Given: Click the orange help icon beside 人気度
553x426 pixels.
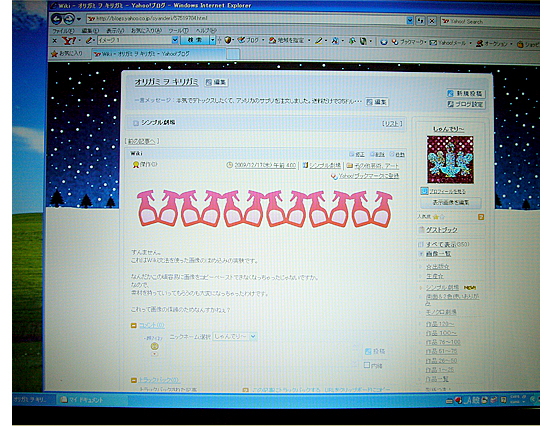Looking at the screenshot, I should point(481,217).
